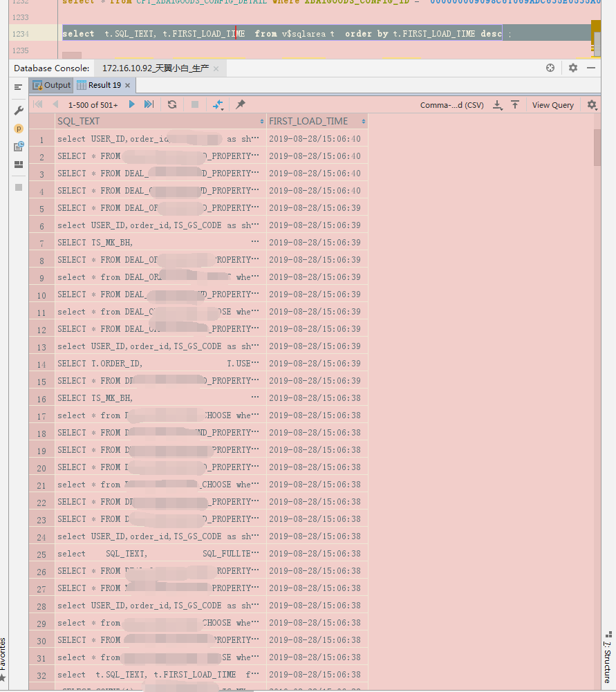
Task: Pin the Result 19 tab
Action: pyautogui.click(x=241, y=104)
